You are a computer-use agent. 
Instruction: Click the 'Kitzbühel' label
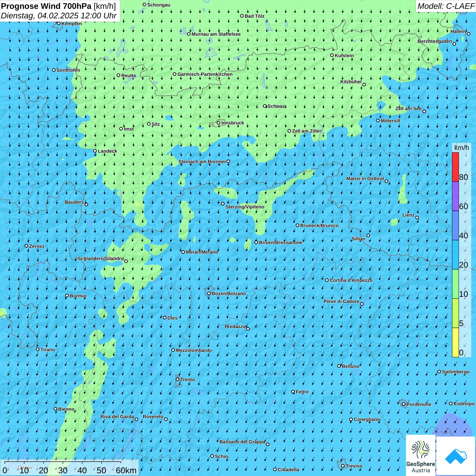tap(351, 82)
